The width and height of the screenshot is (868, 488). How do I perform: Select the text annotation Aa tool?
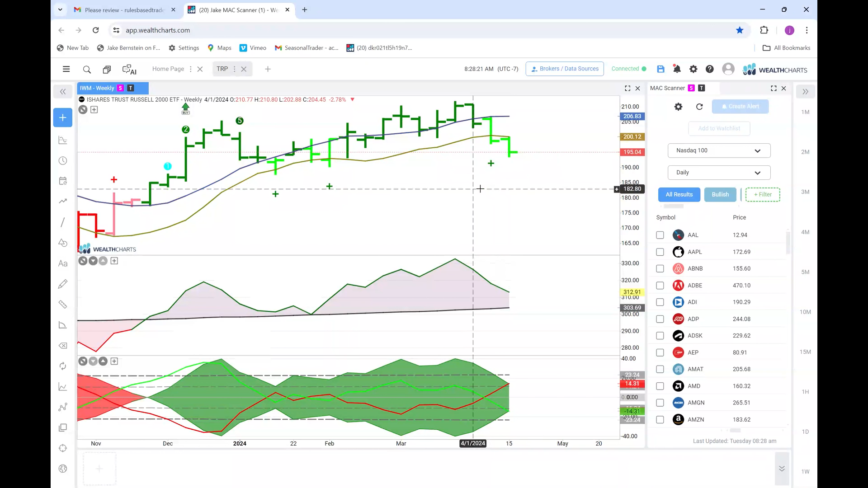pos(63,263)
